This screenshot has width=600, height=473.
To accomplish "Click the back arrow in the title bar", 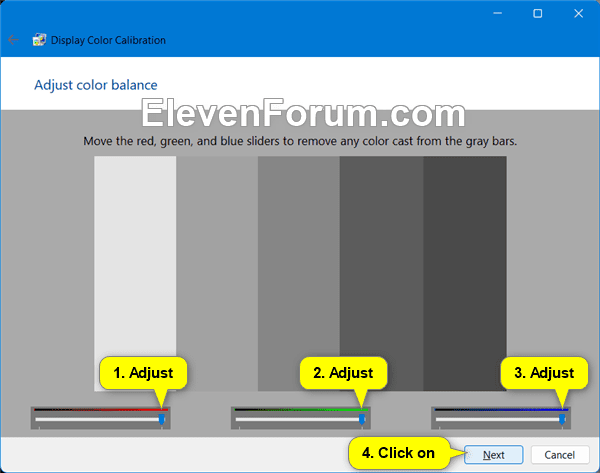I will click(x=13, y=40).
